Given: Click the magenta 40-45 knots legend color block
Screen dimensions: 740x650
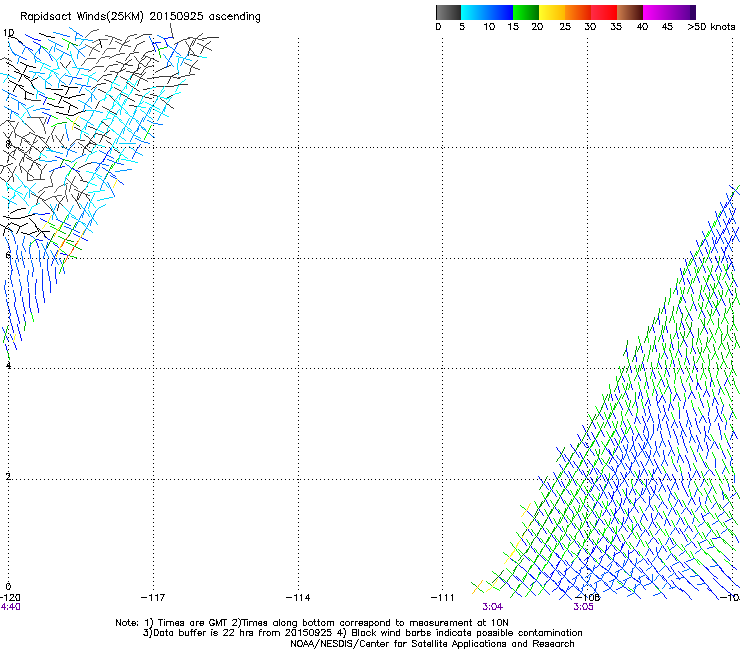Looking at the screenshot, I should [x=656, y=12].
